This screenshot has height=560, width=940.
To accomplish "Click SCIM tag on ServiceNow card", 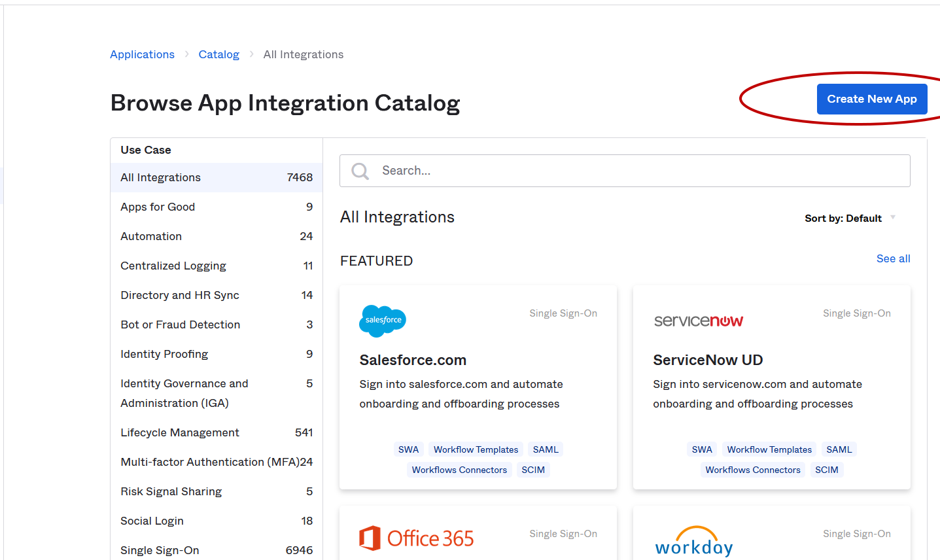I will (827, 470).
